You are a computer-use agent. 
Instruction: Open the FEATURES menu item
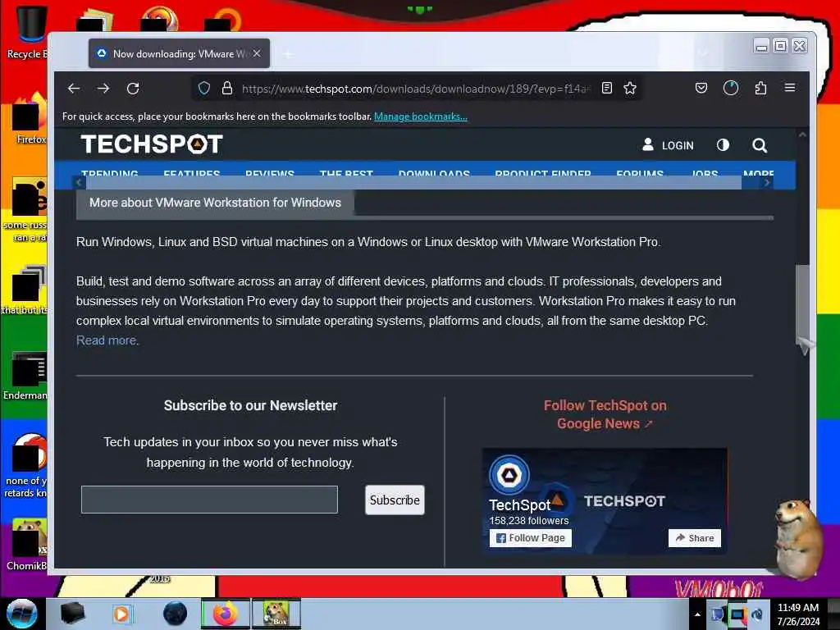pyautogui.click(x=192, y=174)
